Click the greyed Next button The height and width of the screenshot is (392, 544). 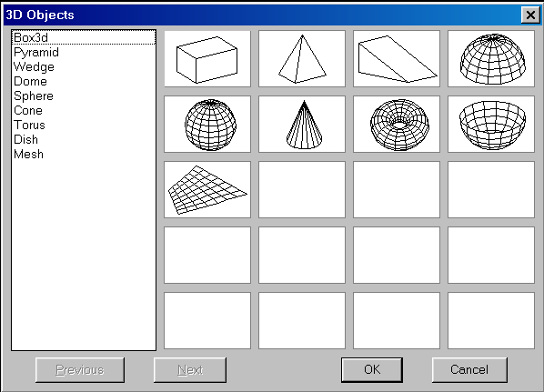(190, 370)
